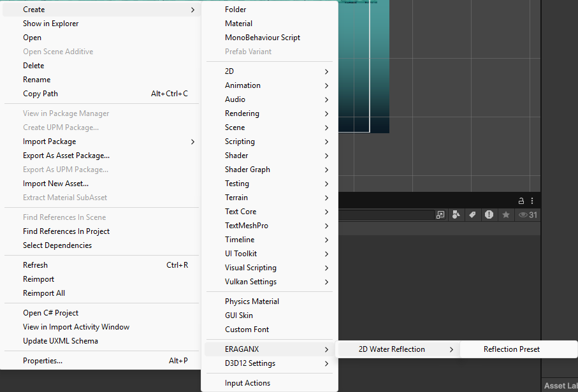This screenshot has width=578, height=392.
Task: Create a MonoBehaviour Script
Action: pyautogui.click(x=270, y=37)
